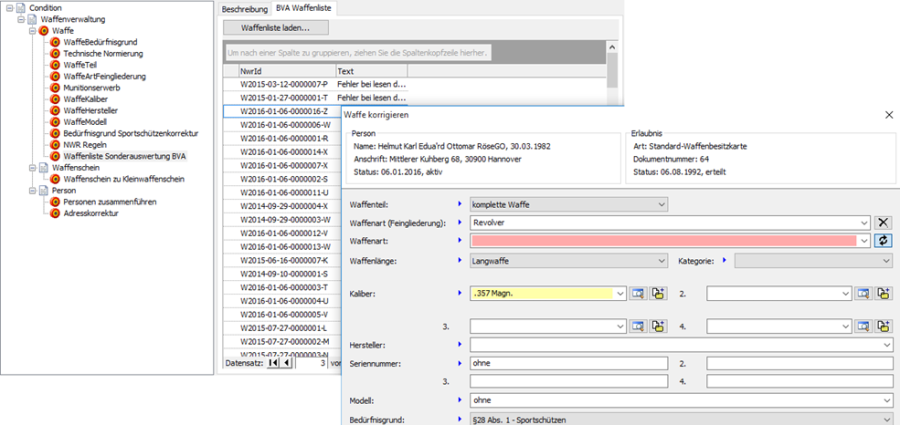Click add-new icon next to first Kaliber

pos(658,294)
